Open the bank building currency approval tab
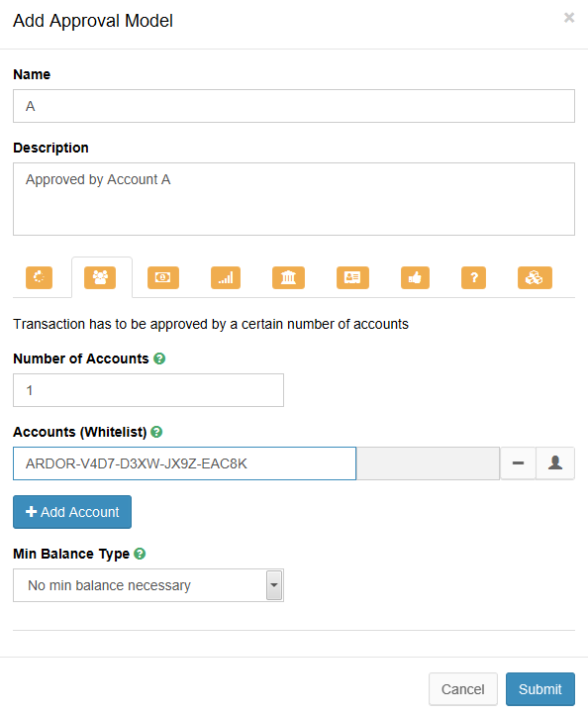This screenshot has height=717, width=588. 288,277
